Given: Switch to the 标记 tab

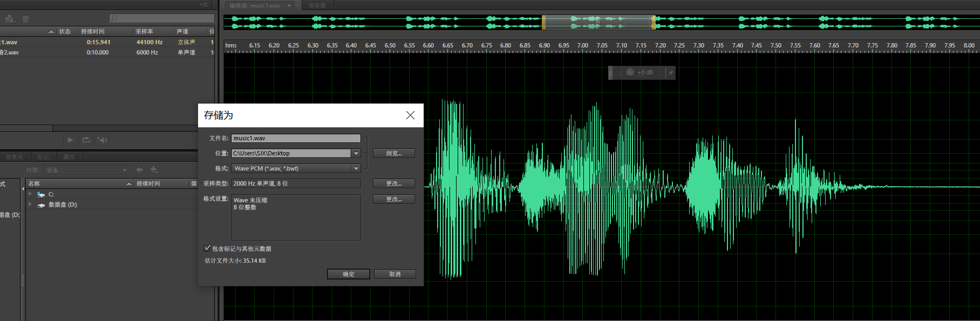Looking at the screenshot, I should click(x=43, y=157).
